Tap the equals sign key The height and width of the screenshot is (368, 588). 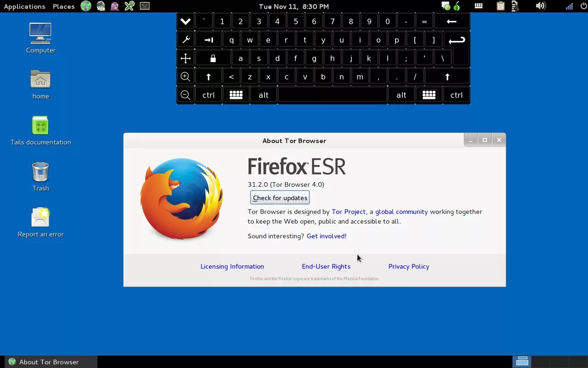424,21
